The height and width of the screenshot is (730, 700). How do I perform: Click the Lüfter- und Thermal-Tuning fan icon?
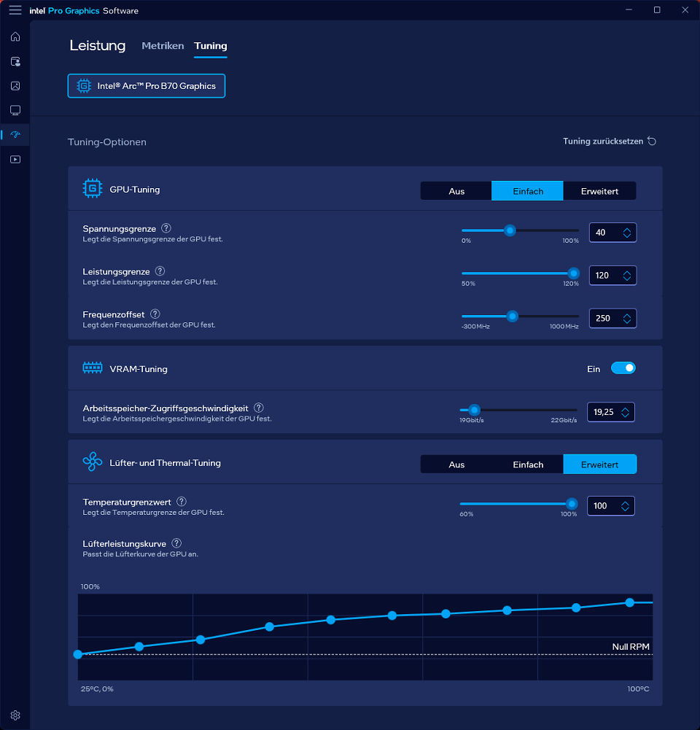tap(92, 462)
